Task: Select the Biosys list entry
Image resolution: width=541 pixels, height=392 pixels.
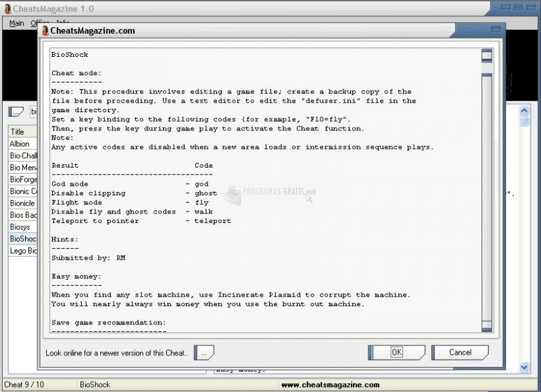Action: click(23, 227)
